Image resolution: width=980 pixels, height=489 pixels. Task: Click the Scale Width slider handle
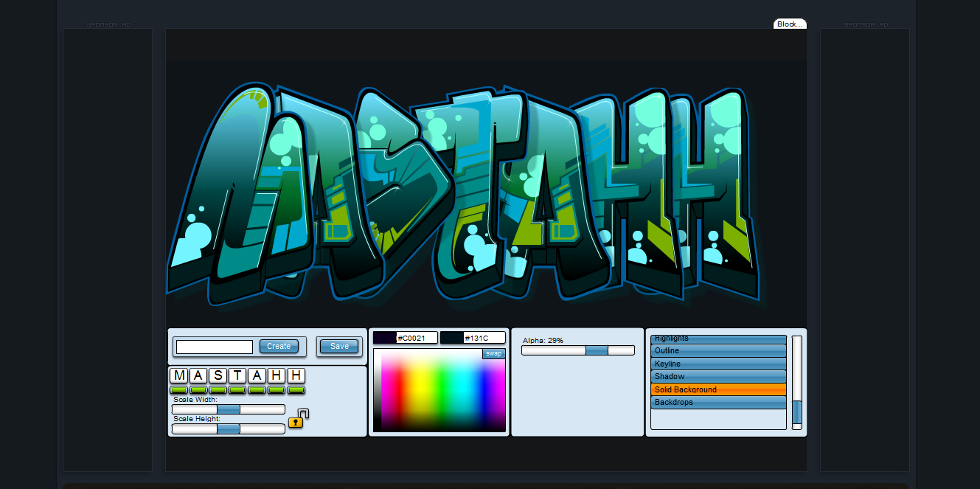click(229, 409)
